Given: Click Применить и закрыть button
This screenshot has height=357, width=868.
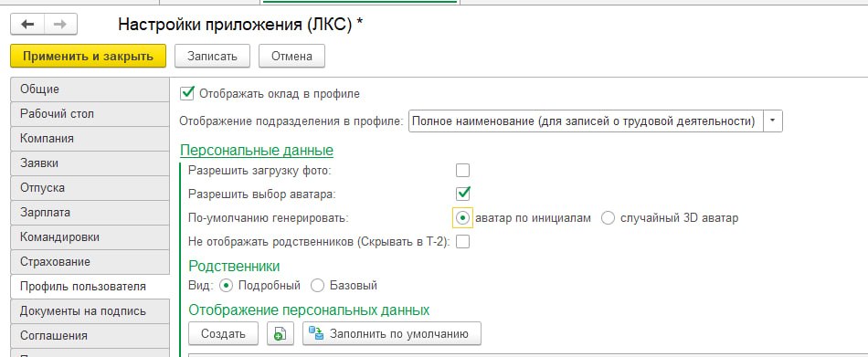Looking at the screenshot, I should (x=88, y=56).
